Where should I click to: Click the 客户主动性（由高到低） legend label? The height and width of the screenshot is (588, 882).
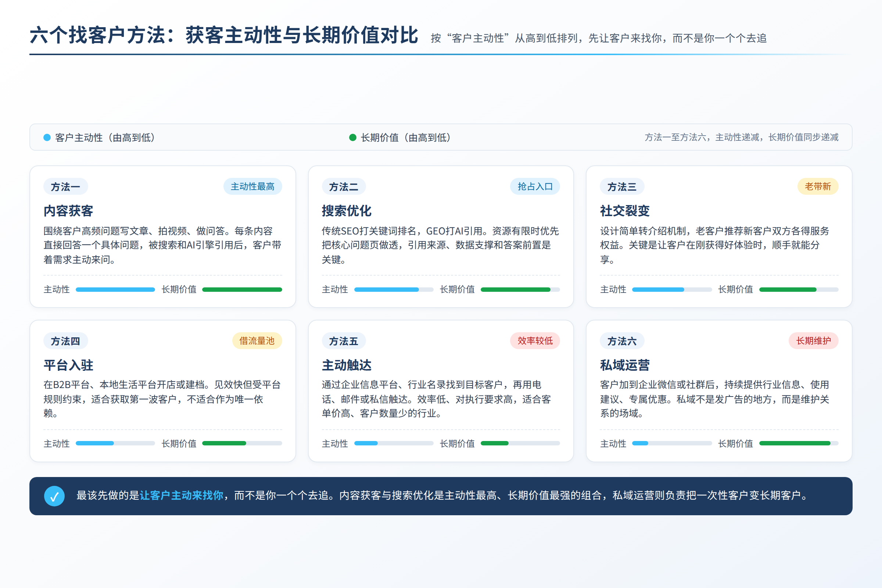click(105, 137)
